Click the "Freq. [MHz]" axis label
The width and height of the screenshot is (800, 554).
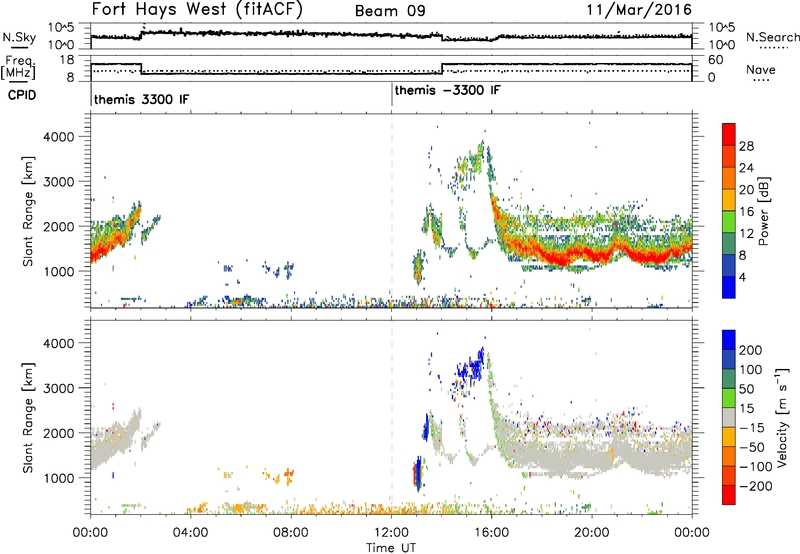(18, 68)
